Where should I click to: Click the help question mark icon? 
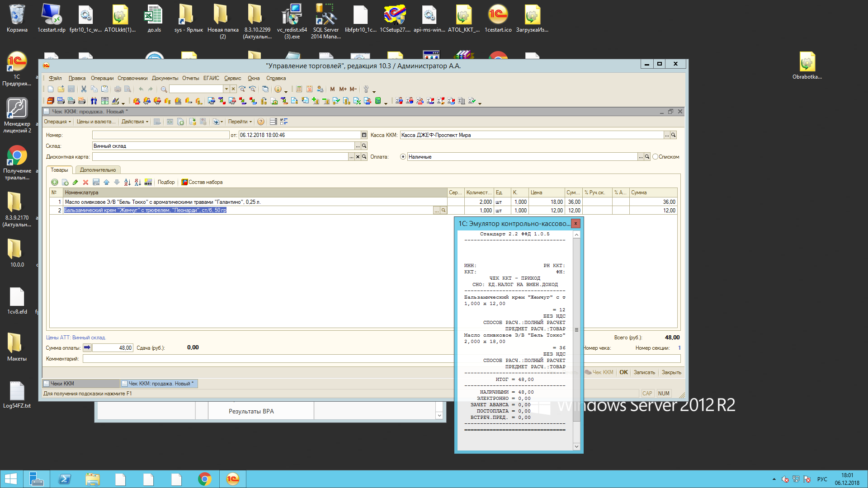(261, 122)
